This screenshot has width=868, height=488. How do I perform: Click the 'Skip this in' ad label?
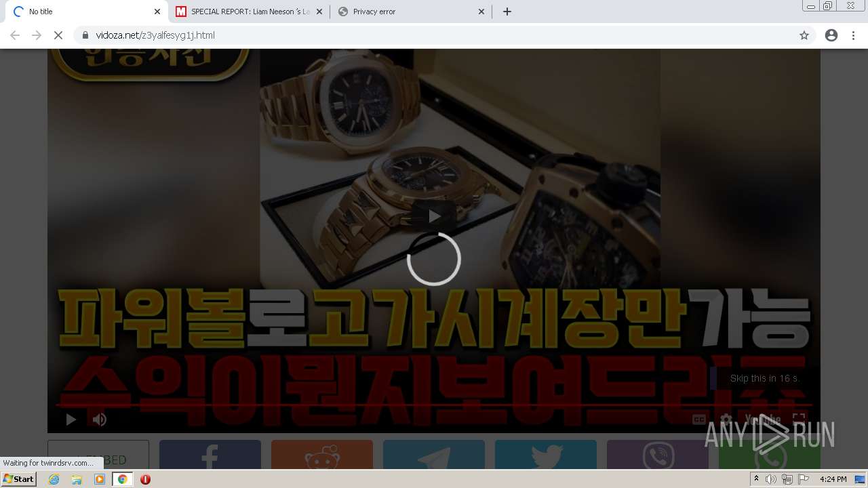click(764, 378)
